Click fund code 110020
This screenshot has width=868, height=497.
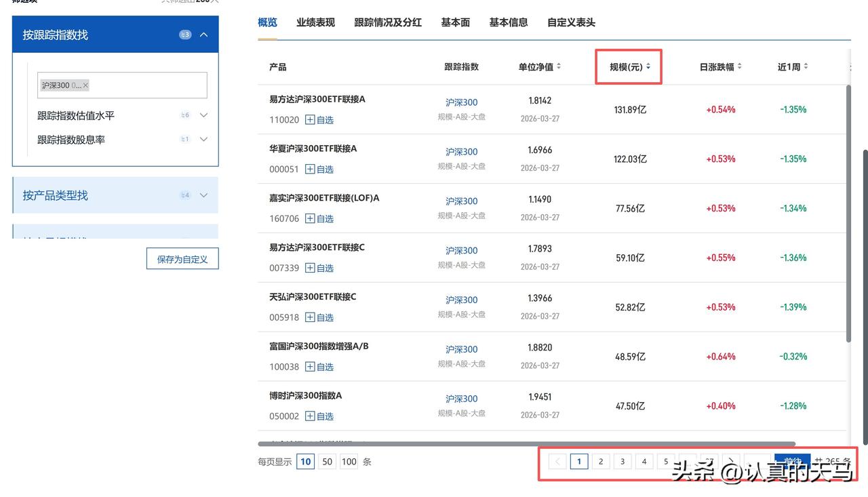(x=284, y=120)
